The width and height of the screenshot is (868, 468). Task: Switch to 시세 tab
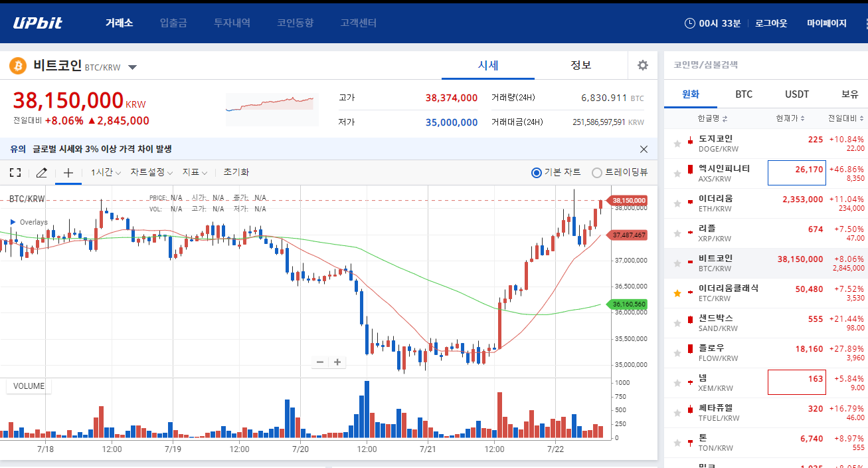(488, 65)
